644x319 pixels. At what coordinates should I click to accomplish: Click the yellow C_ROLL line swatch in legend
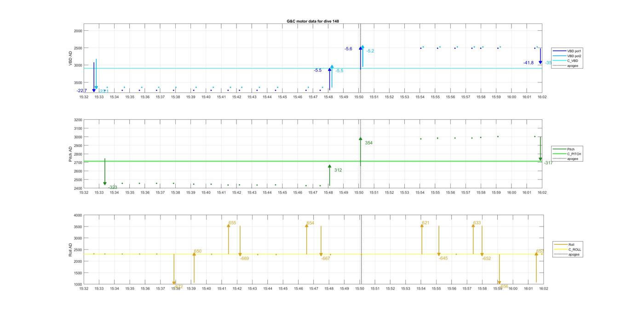pyautogui.click(x=561, y=249)
